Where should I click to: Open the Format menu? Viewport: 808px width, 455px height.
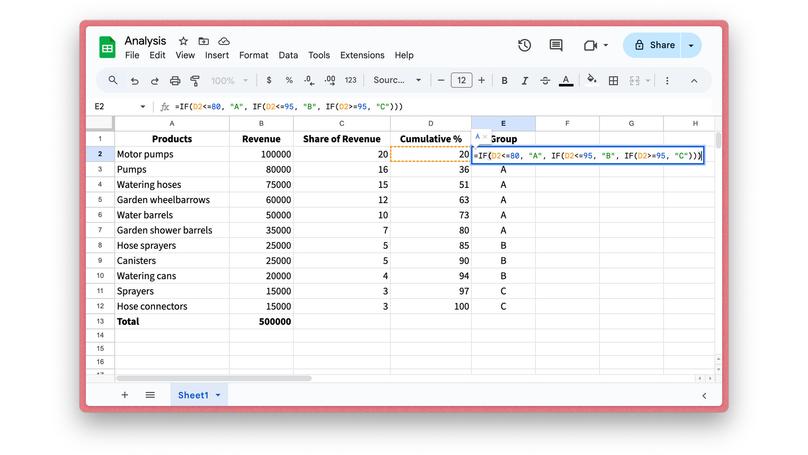[x=254, y=55]
